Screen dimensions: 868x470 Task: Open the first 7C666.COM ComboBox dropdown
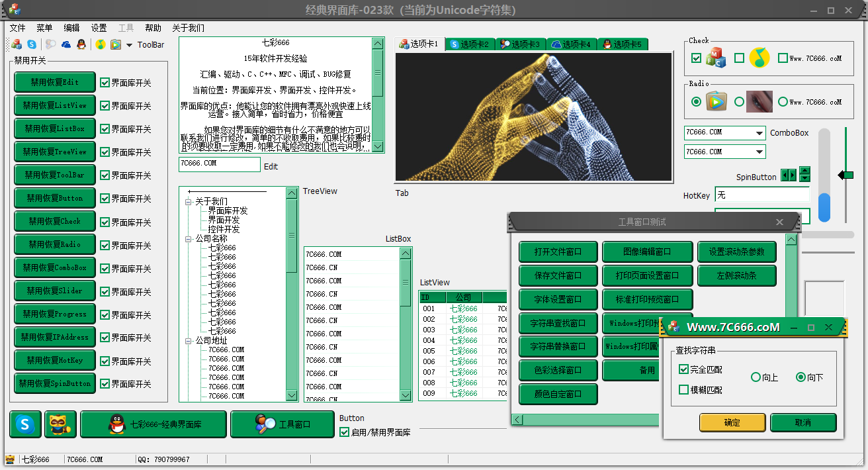click(x=759, y=133)
